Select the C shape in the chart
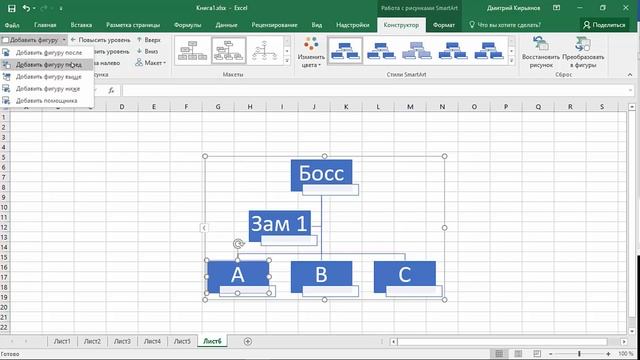This screenshot has height=360, width=640. pos(404,276)
